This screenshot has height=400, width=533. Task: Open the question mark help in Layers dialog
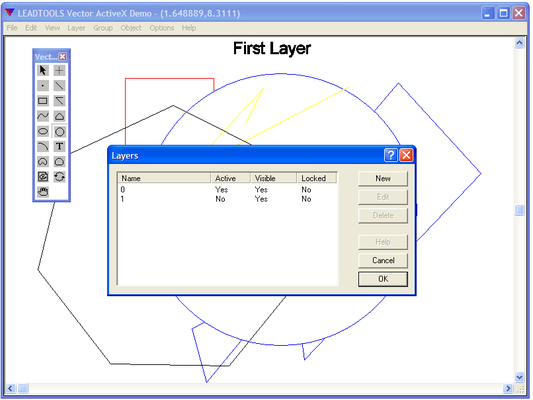pyautogui.click(x=391, y=155)
